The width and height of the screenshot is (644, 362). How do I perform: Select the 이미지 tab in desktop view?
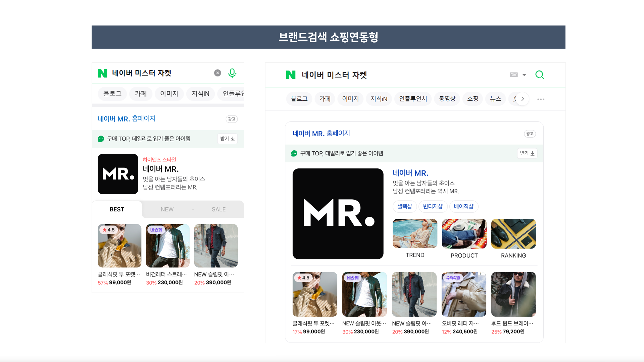(350, 99)
